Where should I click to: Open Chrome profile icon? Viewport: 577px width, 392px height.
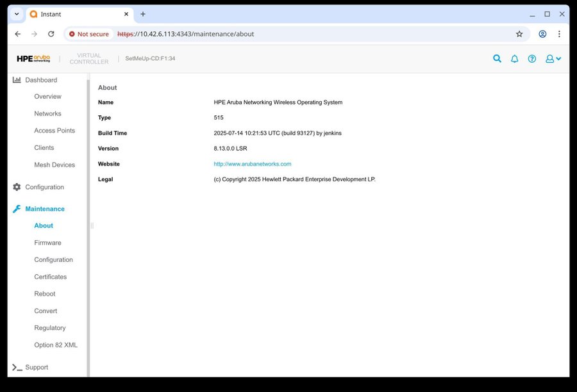542,34
